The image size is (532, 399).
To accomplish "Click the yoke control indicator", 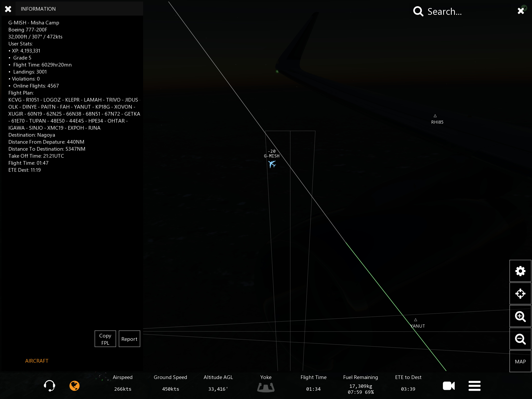I will 266,387.
